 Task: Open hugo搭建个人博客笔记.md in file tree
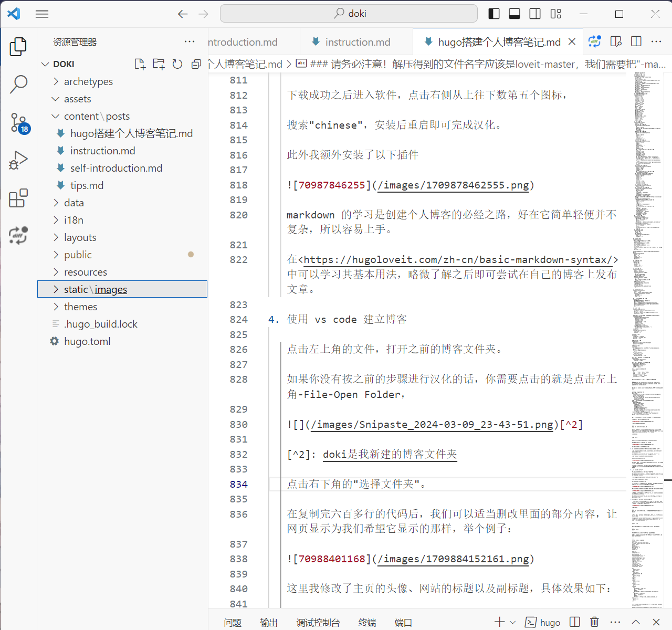click(122, 133)
